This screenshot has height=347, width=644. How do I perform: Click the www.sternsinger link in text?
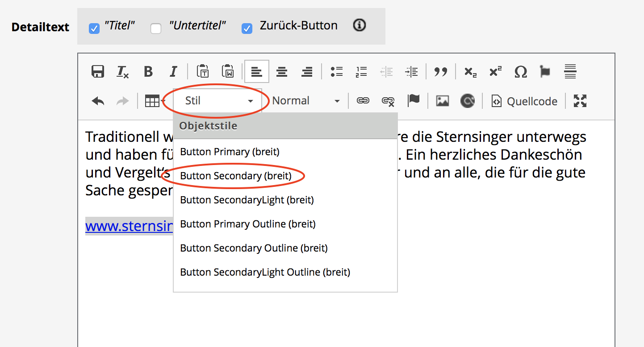(129, 227)
